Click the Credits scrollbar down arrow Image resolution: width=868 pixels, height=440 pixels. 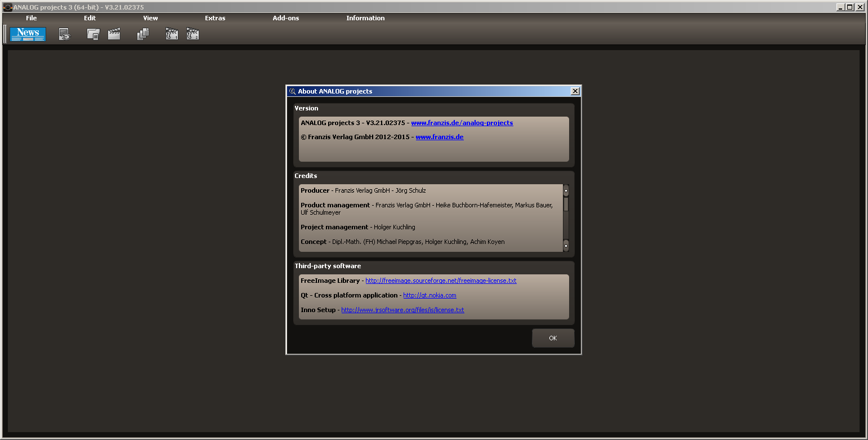(x=566, y=246)
